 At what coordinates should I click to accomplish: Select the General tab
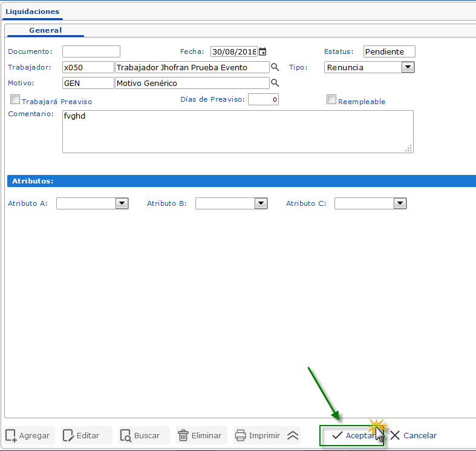tap(45, 30)
